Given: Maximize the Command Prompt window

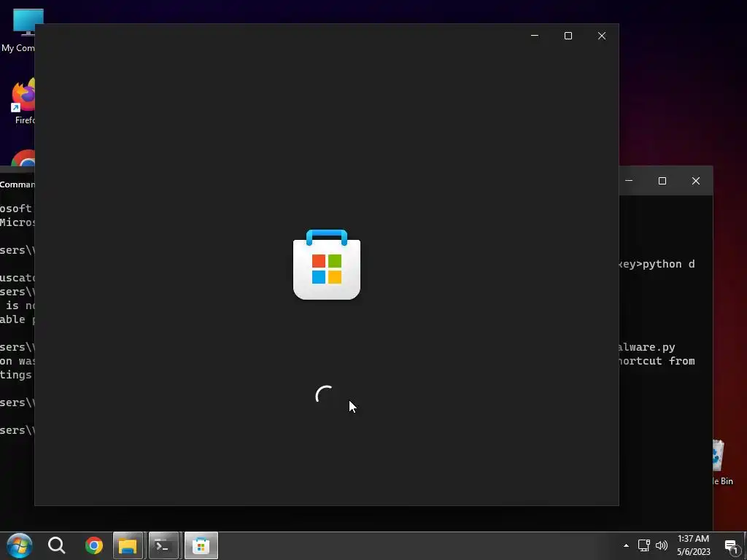Looking at the screenshot, I should click(662, 181).
